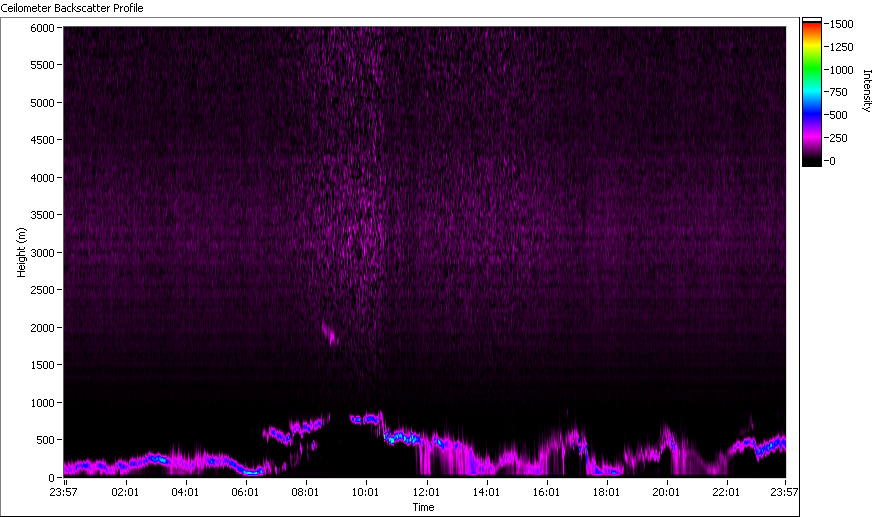Click the 500 intensity scale value
The width and height of the screenshot is (876, 517).
tap(839, 115)
